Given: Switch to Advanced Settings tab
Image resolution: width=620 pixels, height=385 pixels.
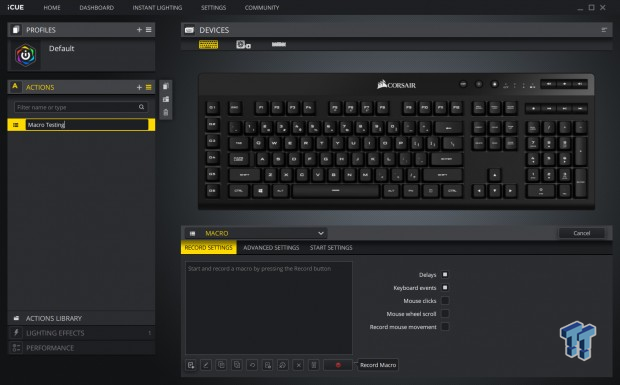Looking at the screenshot, I should pos(271,247).
